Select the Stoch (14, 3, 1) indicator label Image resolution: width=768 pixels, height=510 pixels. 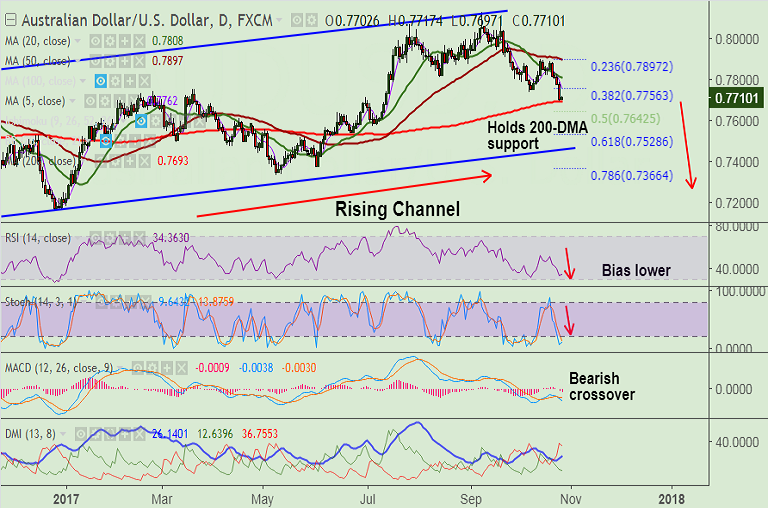coord(40,302)
